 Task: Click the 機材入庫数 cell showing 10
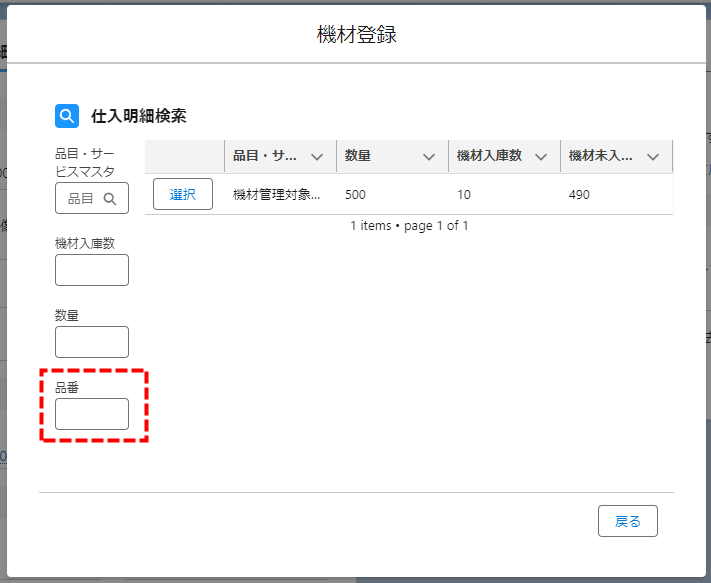tap(464, 195)
